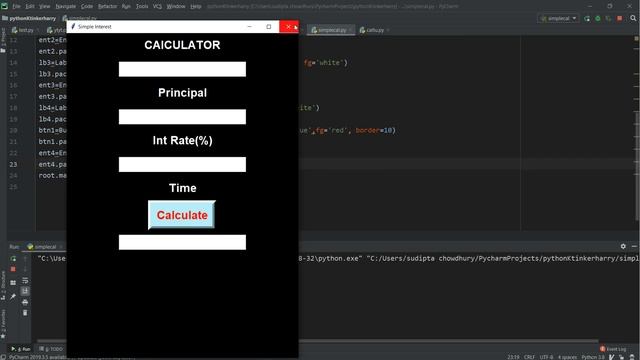
Task: Click the inspector hat icon in status bar
Action: [x=631, y=357]
